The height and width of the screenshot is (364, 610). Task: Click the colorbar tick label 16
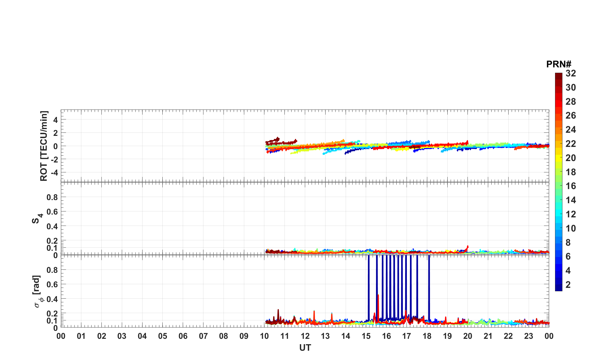[x=571, y=186]
